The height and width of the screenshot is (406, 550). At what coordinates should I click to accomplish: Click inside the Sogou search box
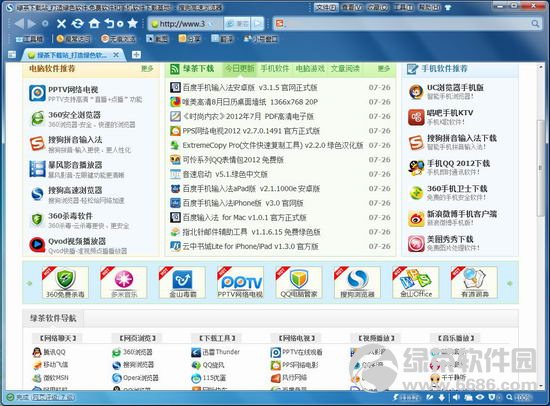tap(408, 24)
